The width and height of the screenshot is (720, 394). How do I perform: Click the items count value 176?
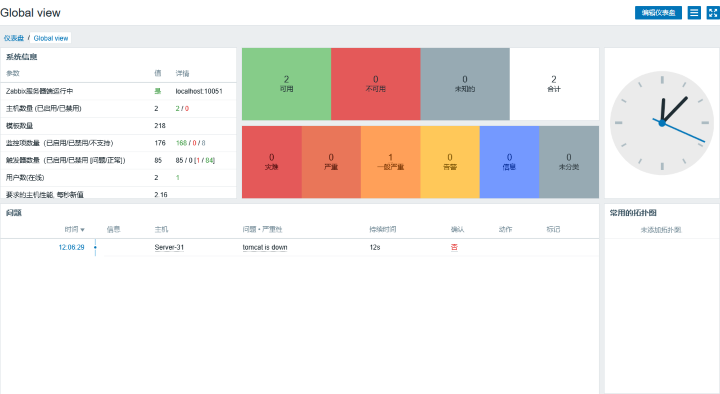point(160,143)
